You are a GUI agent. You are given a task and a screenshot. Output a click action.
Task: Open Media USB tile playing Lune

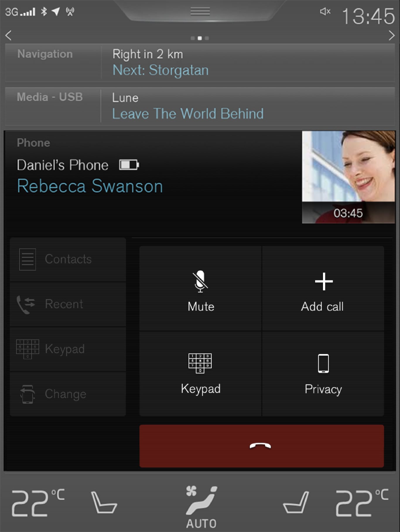pos(200,106)
